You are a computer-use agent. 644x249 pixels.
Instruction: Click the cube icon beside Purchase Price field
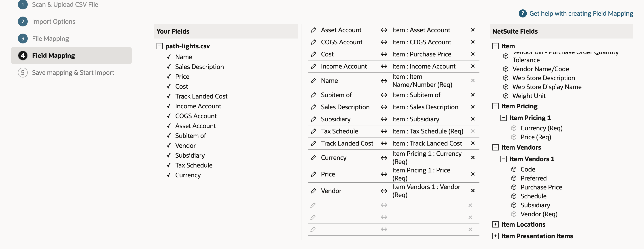tap(513, 187)
